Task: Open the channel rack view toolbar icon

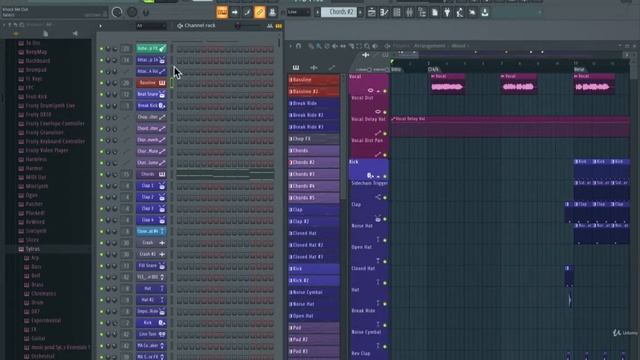Action: [x=397, y=13]
